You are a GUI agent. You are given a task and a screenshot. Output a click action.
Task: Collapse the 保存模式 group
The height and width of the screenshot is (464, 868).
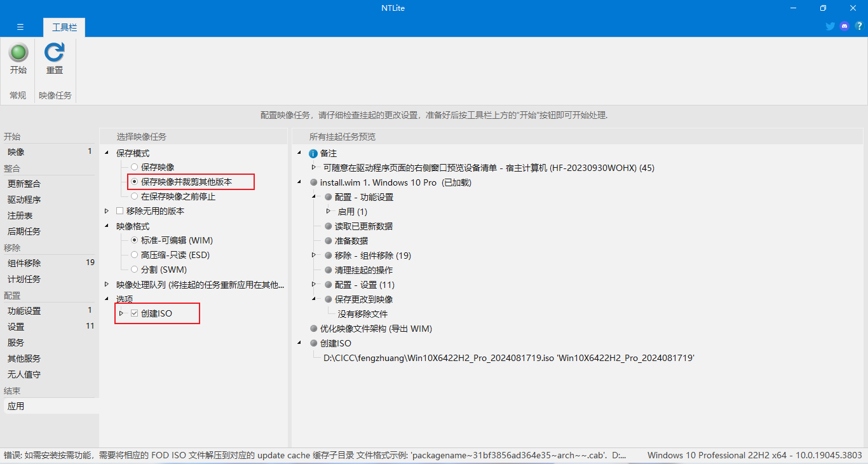pos(107,153)
